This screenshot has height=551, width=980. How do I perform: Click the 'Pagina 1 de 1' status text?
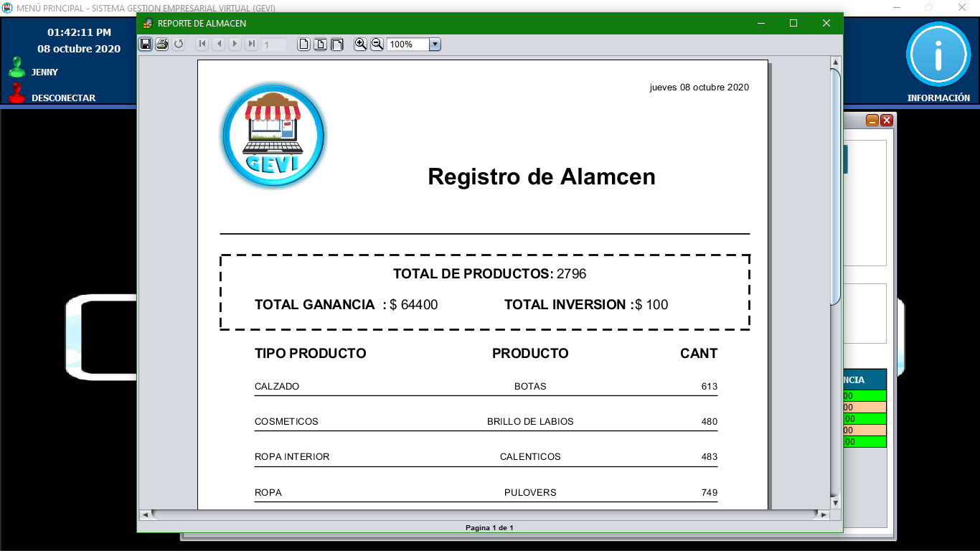(489, 528)
